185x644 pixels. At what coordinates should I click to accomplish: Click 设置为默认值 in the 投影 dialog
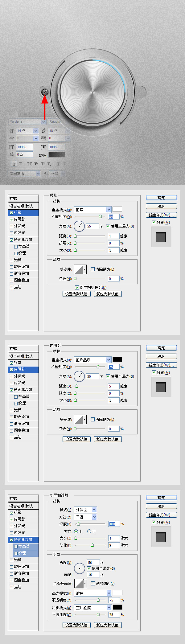click(x=76, y=294)
